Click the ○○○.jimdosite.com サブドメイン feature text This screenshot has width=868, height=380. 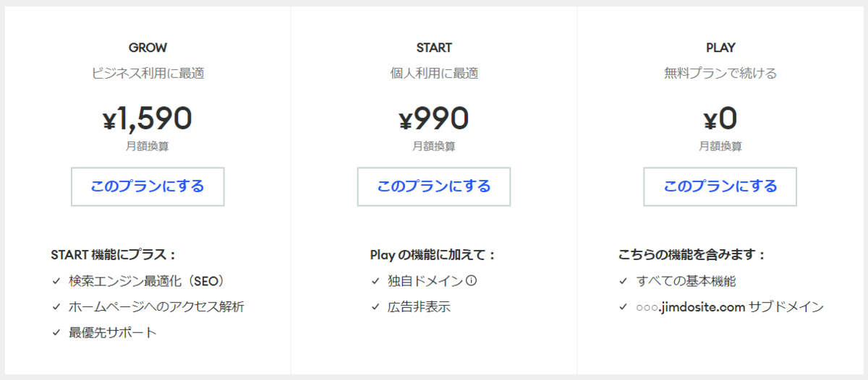pos(730,307)
